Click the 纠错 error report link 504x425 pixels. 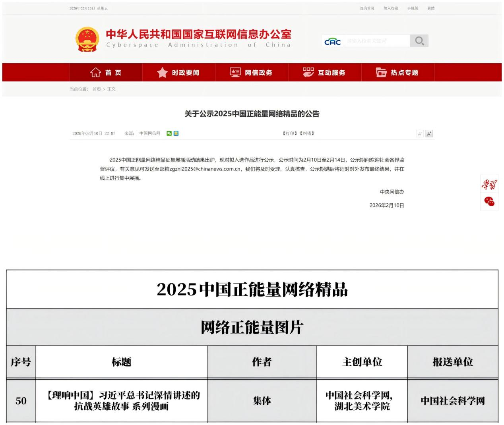(x=307, y=133)
